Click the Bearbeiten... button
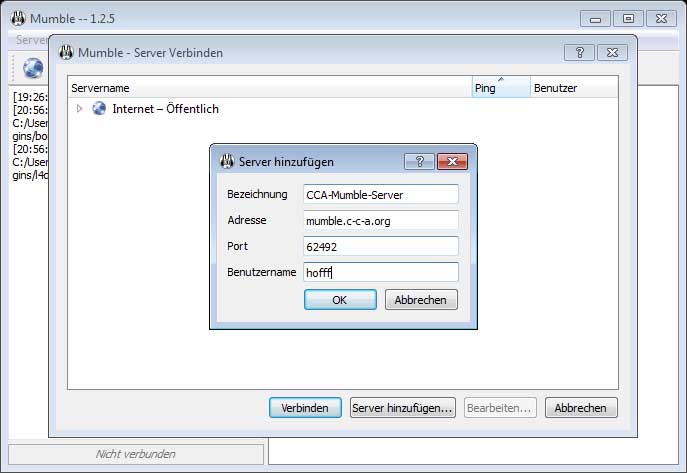The image size is (687, 473). 500,408
